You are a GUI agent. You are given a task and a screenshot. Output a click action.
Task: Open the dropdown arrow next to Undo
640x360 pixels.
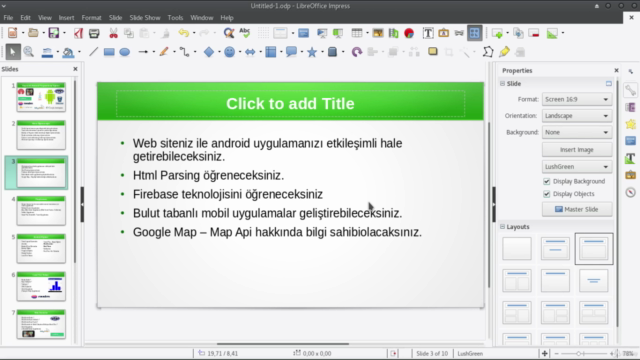point(194,33)
